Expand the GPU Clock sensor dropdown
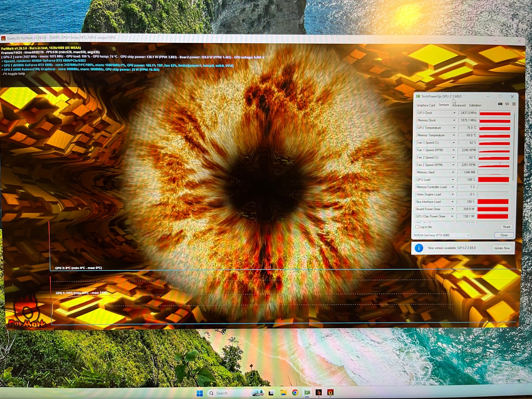Image resolution: width=532 pixels, height=399 pixels. tap(454, 113)
